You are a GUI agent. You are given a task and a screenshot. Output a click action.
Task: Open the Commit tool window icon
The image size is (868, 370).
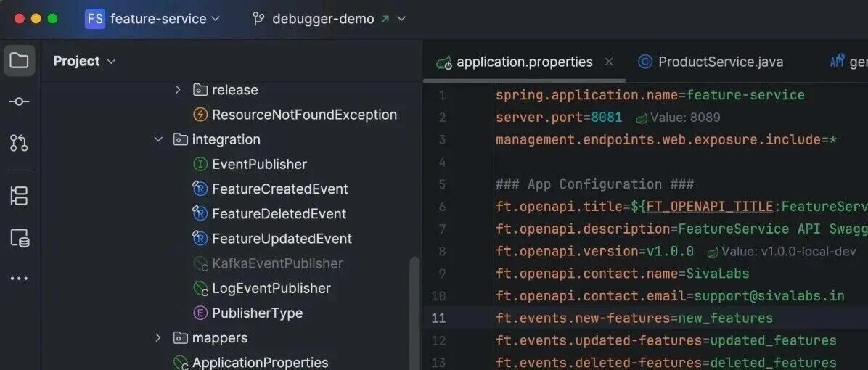(20, 102)
